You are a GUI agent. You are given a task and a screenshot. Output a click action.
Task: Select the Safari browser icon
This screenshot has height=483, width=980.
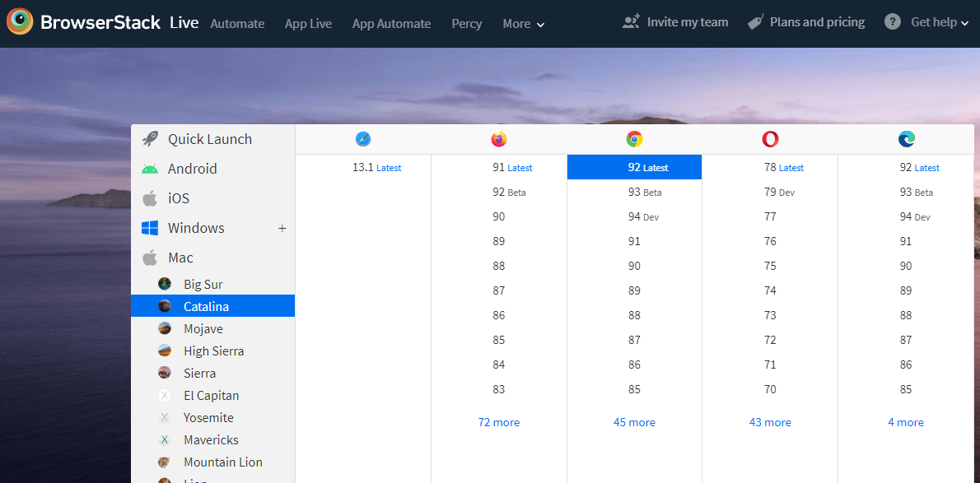click(363, 139)
